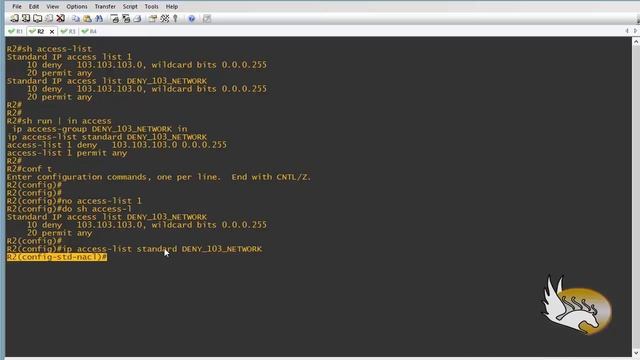
Task: Click the 'R2#sh run | in access' line
Action: [59, 121]
